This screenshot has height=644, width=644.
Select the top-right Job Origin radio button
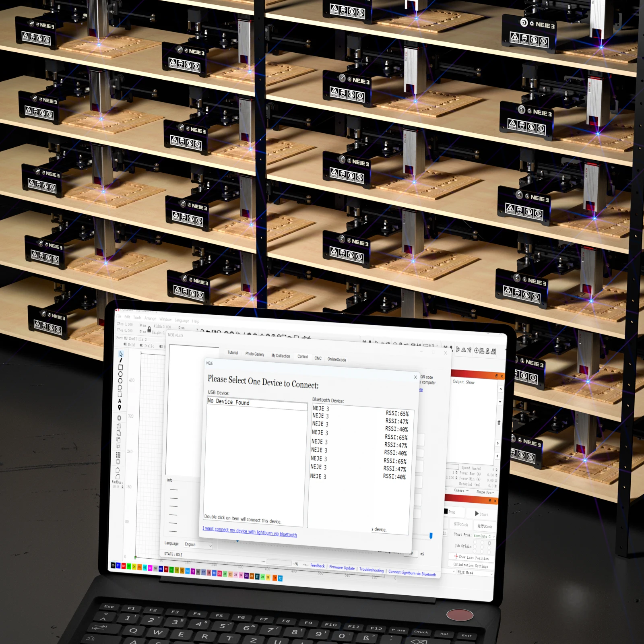(490, 543)
